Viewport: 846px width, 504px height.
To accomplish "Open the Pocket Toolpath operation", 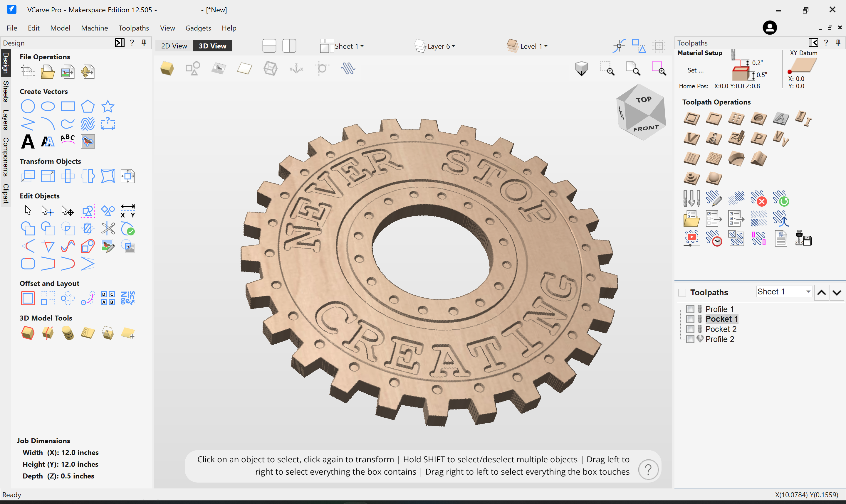I will 714,119.
